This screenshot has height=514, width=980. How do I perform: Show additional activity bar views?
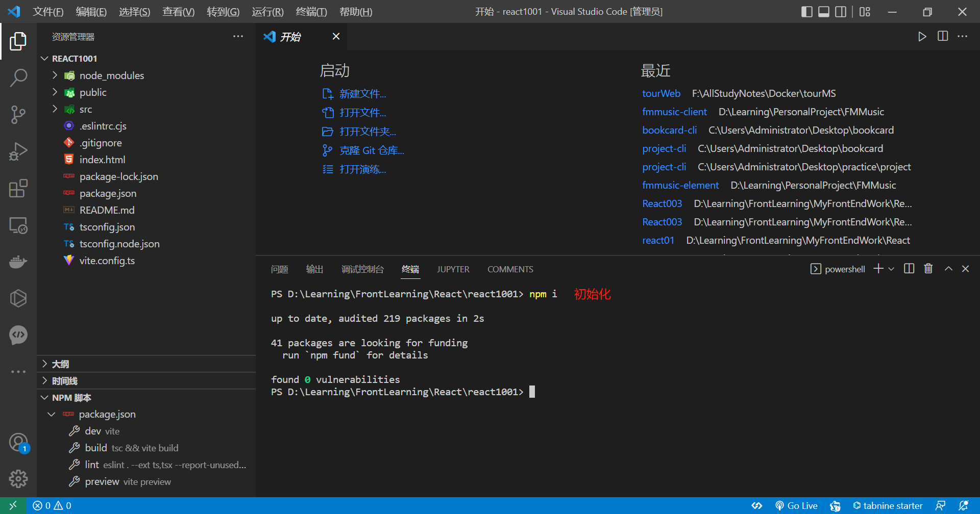[18, 372]
